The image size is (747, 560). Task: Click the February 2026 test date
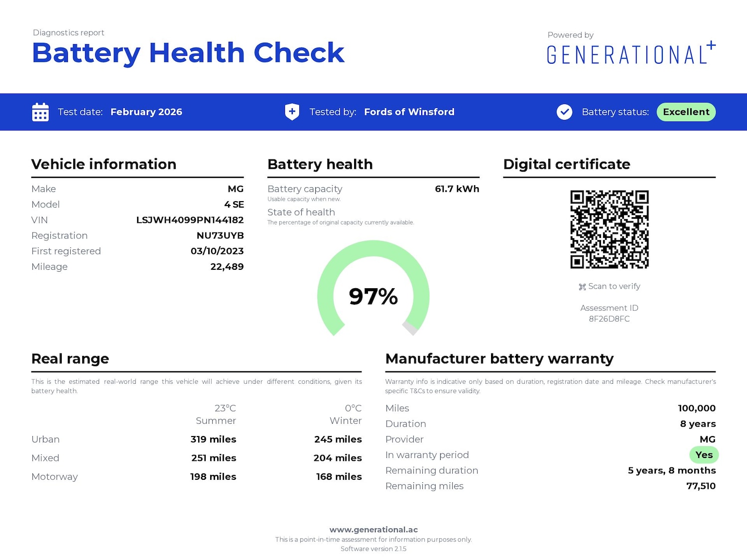point(146,112)
